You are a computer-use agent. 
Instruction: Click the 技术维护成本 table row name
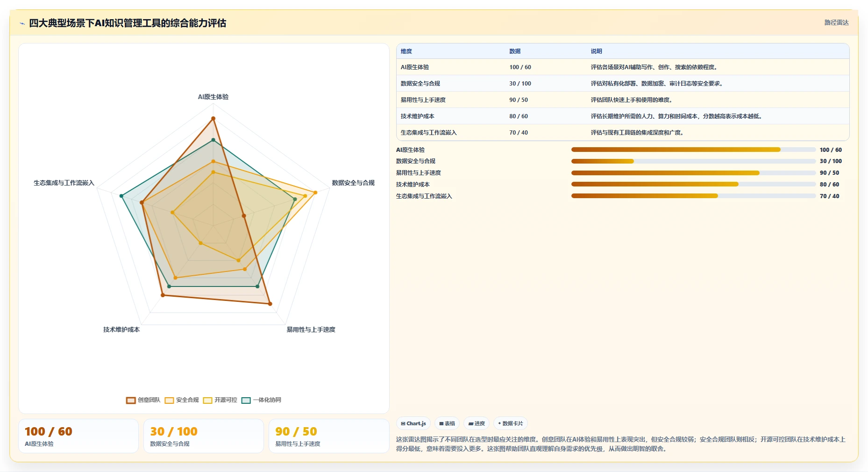(417, 116)
